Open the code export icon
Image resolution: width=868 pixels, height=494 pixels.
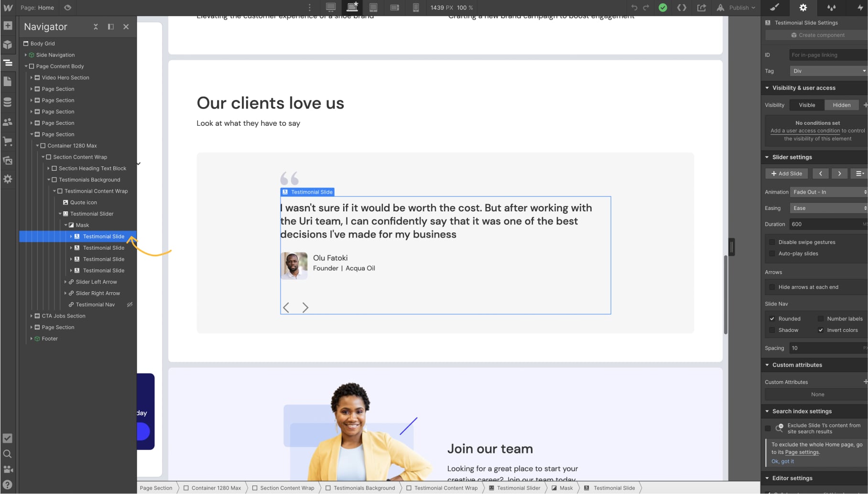tap(682, 8)
